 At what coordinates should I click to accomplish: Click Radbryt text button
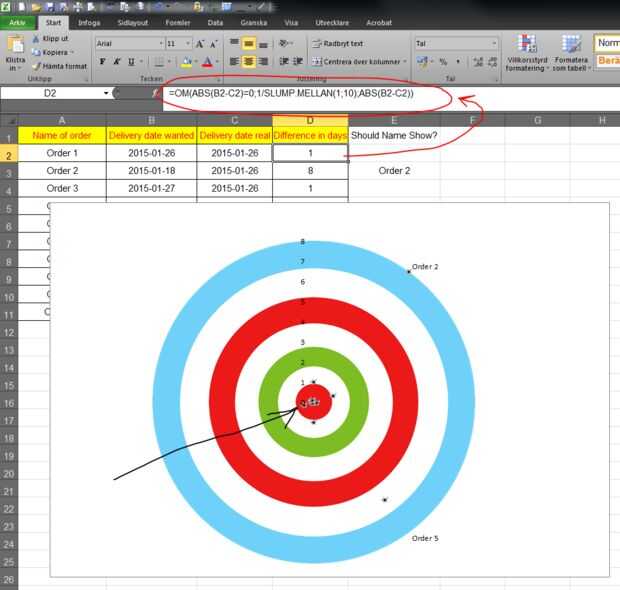click(x=337, y=43)
